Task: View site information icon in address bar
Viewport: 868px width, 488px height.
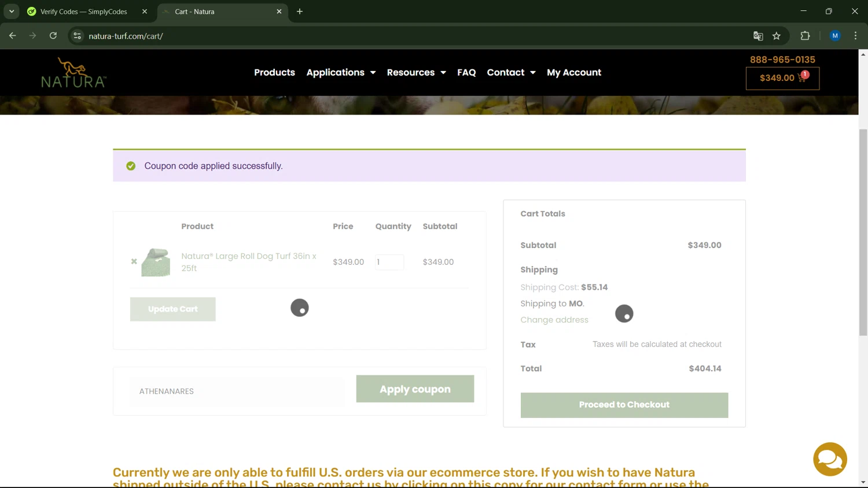Action: pyautogui.click(x=77, y=36)
